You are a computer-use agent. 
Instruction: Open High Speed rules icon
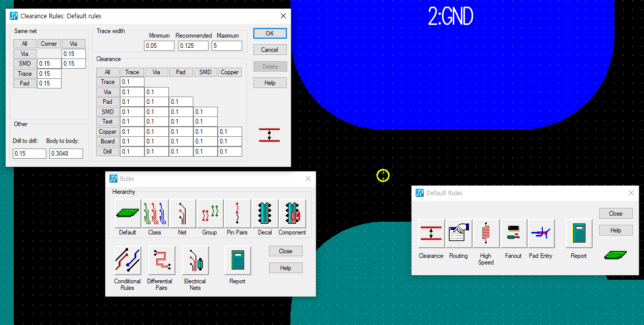[x=486, y=234]
